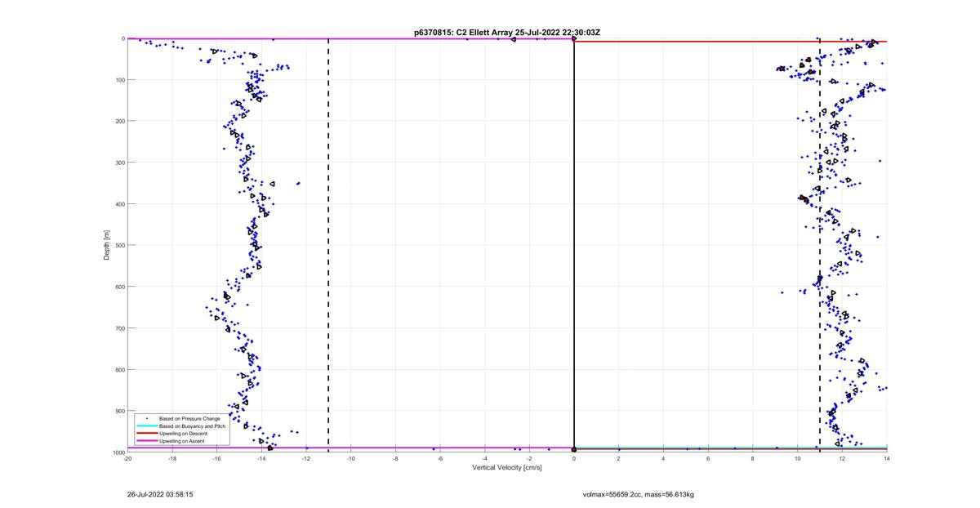Screen dimensions: 980x508
Task: Click legend entry 'Based on Buoyancy and Pitch'
Action: [x=193, y=426]
